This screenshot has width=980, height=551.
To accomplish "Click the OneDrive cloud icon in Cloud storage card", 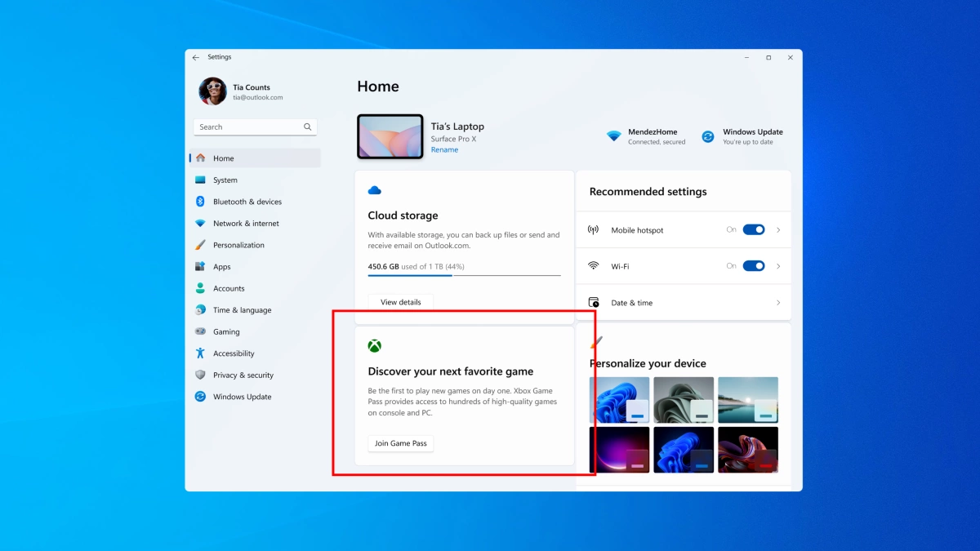I will pyautogui.click(x=375, y=190).
